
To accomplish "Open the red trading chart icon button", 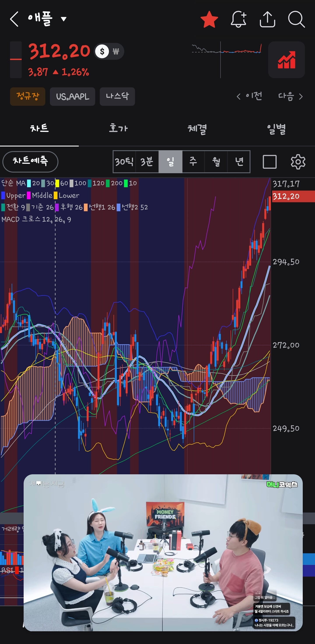I will click(x=286, y=60).
